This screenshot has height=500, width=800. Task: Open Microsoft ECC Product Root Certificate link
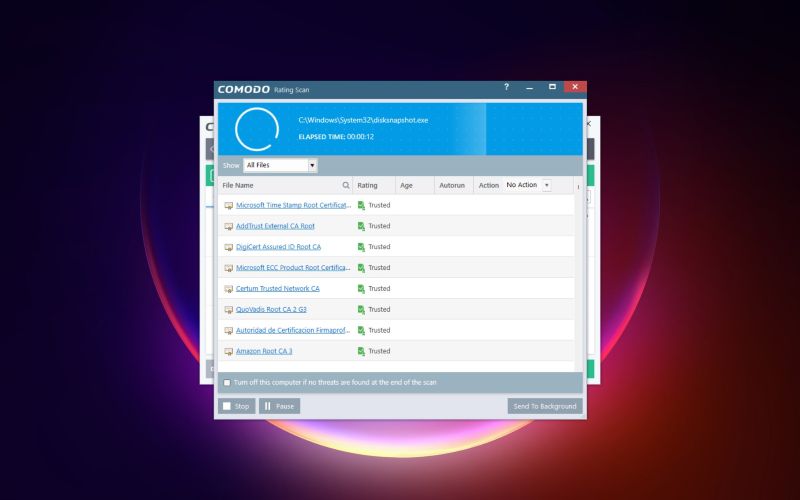[293, 268]
